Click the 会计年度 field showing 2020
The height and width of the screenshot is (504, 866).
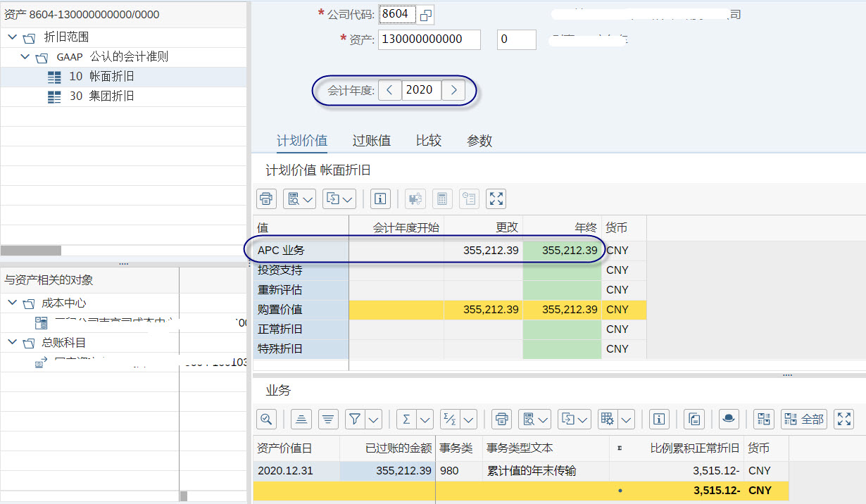pos(422,90)
